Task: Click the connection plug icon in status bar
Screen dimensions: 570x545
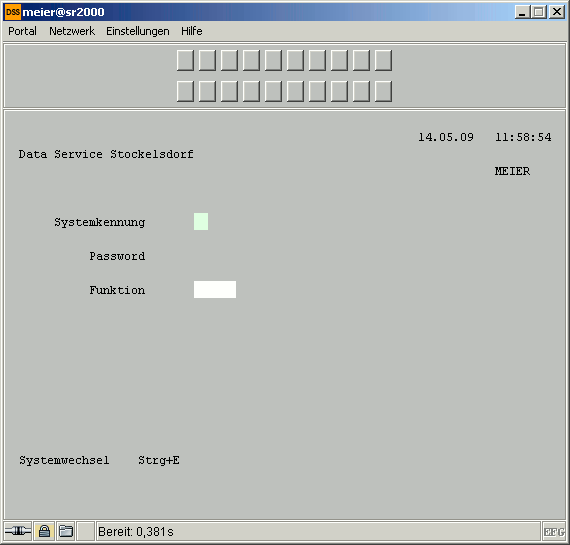Action: tap(18, 531)
